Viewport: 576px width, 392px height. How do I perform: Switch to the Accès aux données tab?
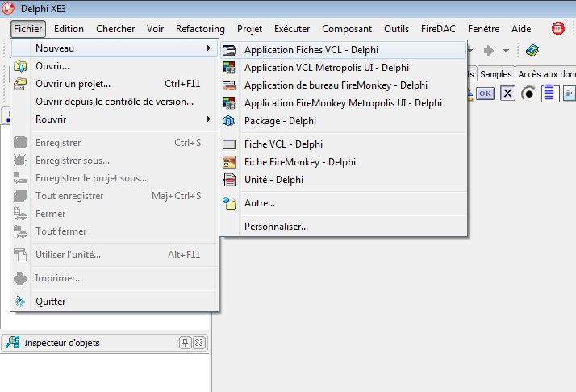pyautogui.click(x=546, y=74)
